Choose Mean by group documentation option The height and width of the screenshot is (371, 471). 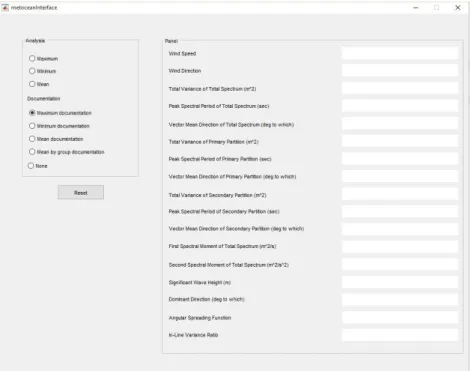coord(32,152)
